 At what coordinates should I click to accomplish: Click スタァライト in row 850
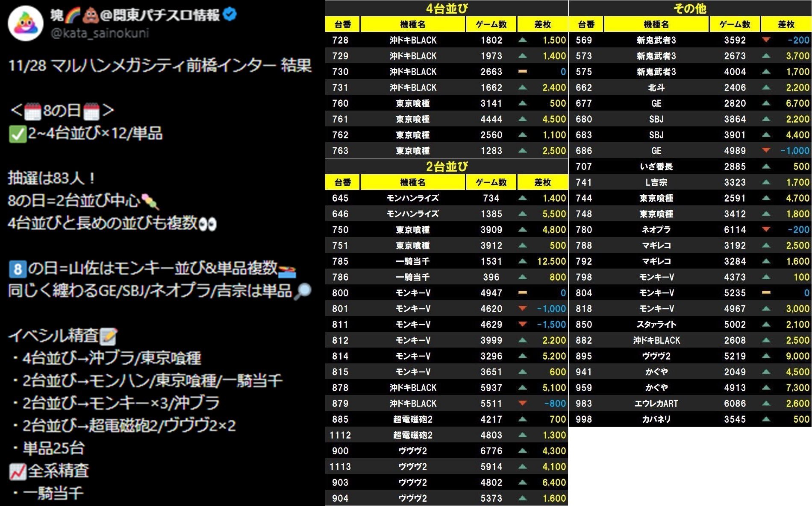(656, 325)
